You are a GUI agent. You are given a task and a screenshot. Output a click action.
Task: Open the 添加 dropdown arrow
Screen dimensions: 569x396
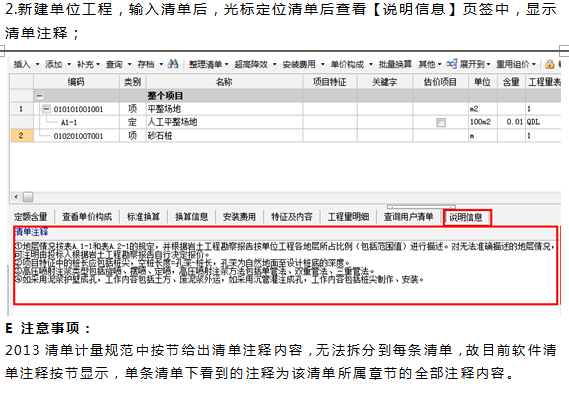(69, 65)
